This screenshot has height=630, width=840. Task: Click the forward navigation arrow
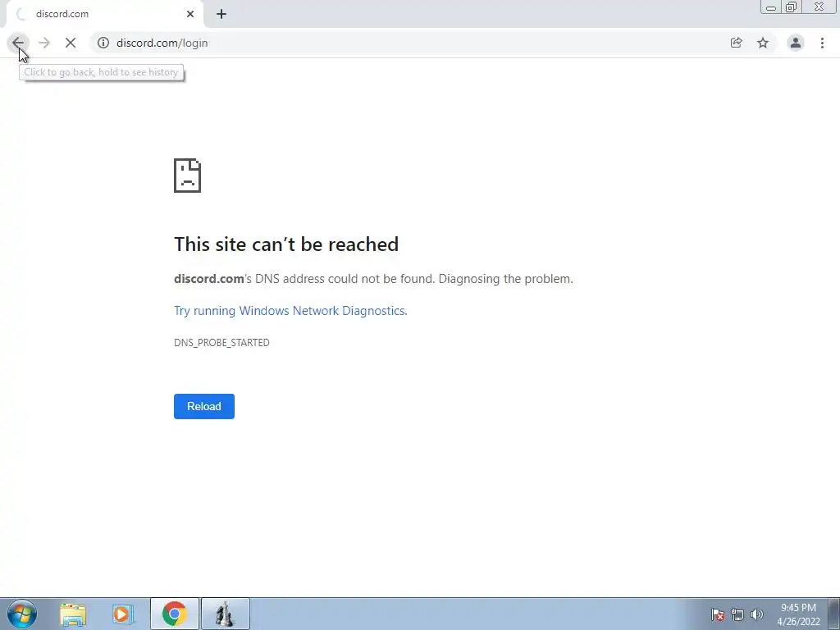(44, 43)
